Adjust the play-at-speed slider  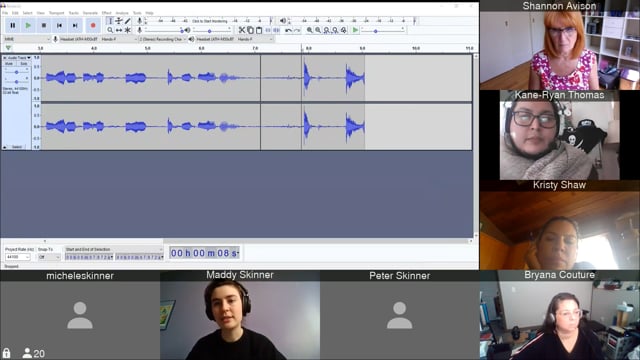coord(383,30)
